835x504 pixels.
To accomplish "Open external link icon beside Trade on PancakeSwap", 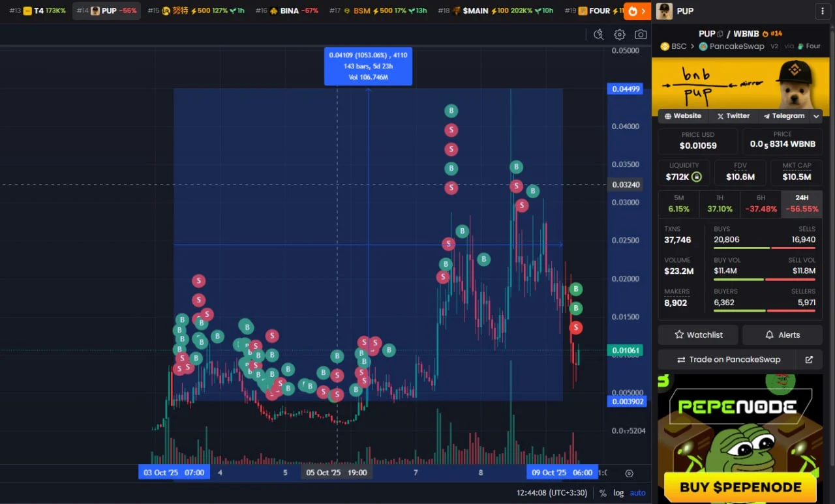I will [809, 359].
